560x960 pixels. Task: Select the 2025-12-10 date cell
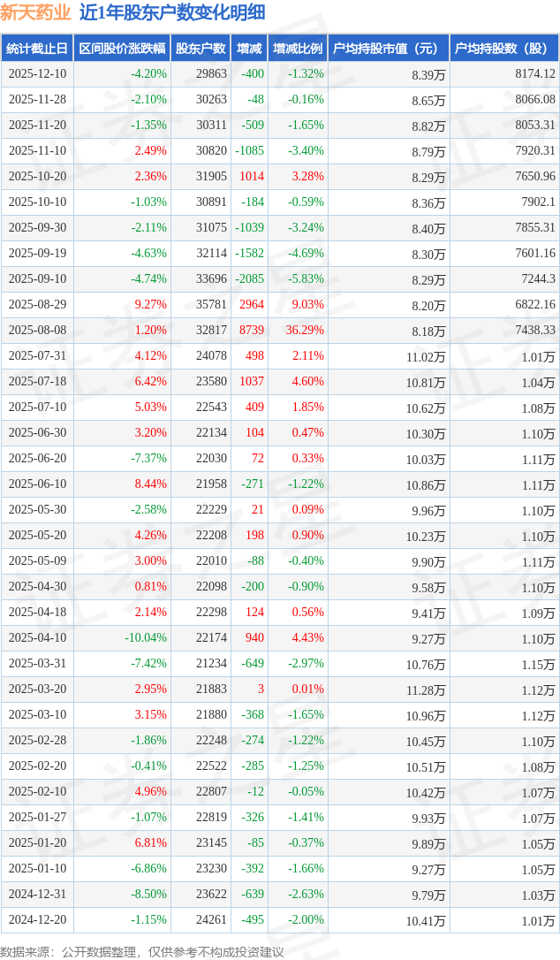(36, 74)
